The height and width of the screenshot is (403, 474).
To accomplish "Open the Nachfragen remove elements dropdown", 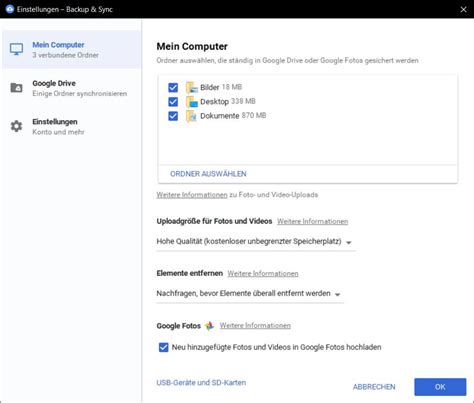I will (250, 294).
